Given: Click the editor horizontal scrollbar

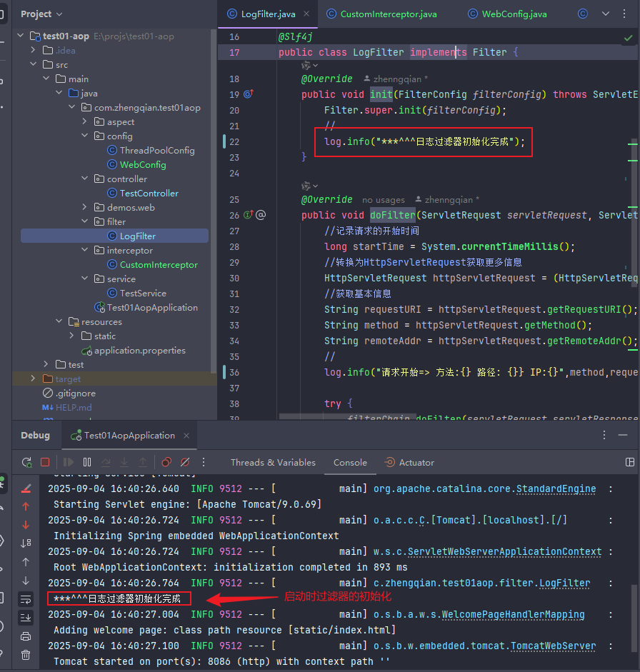Looking at the screenshot, I should tap(347, 416).
